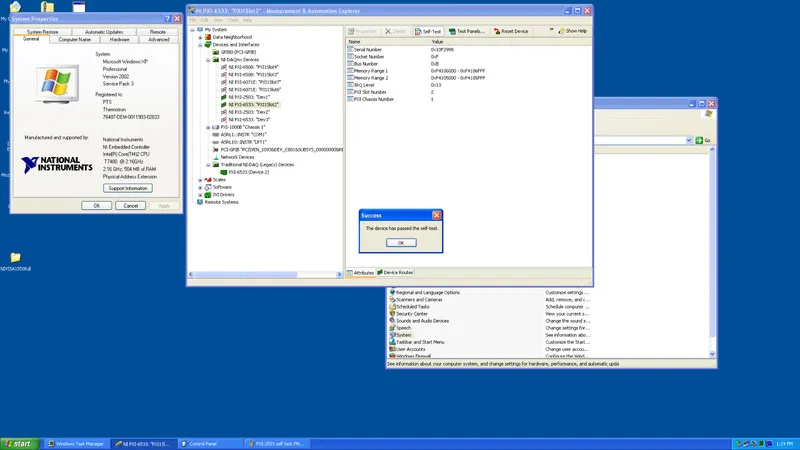Expand the IVI Drivers node
This screenshot has height=450, width=800.
coord(200,195)
